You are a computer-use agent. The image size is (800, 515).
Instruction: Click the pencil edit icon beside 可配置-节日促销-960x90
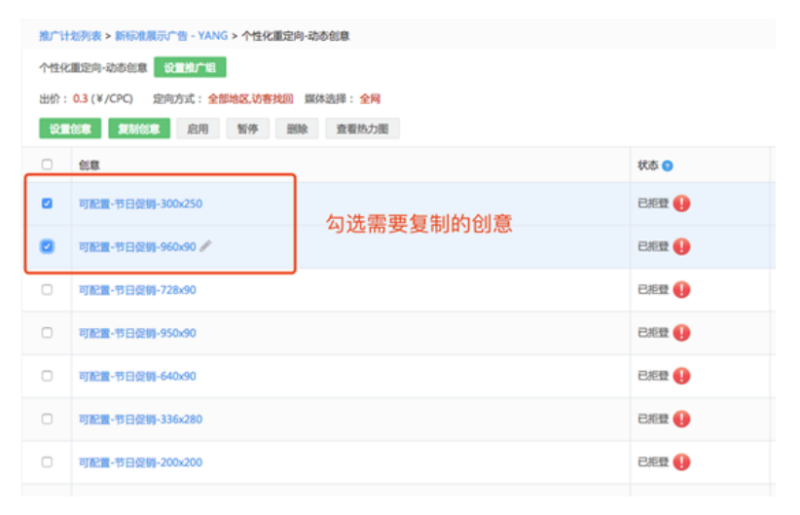[206, 246]
